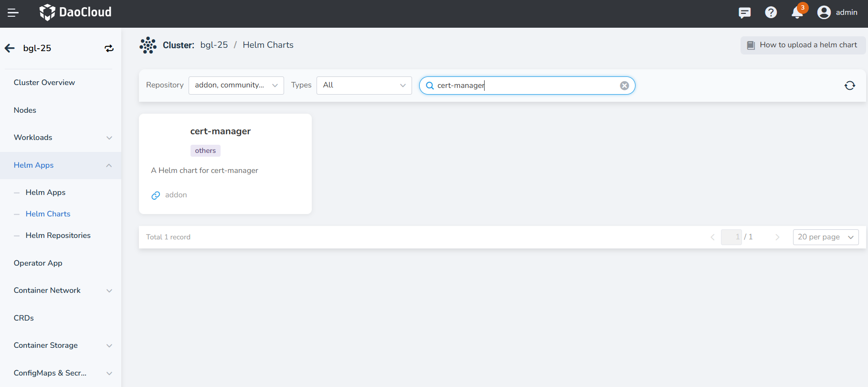Click the admin user avatar
Viewport: 868px width, 387px height.
pyautogui.click(x=824, y=13)
